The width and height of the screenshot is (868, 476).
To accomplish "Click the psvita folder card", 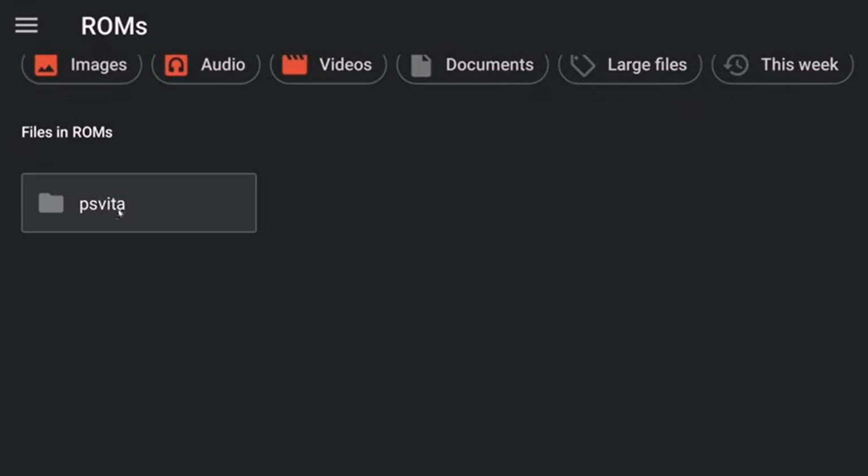I will point(139,203).
